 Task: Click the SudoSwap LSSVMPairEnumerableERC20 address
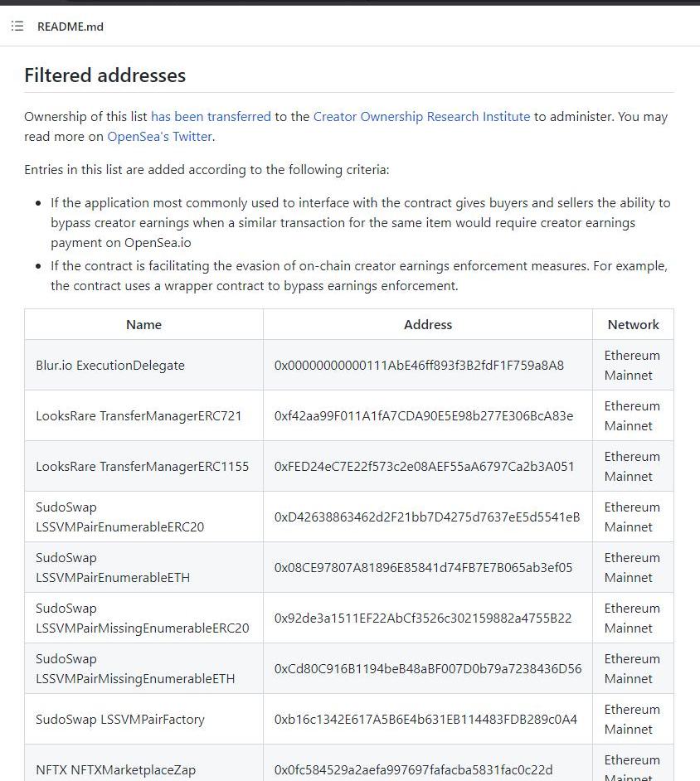427,517
